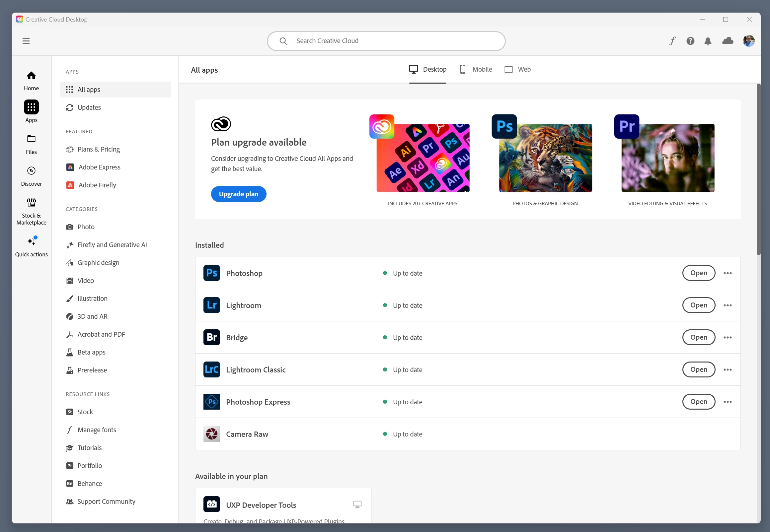Open the help question mark icon

coord(690,41)
